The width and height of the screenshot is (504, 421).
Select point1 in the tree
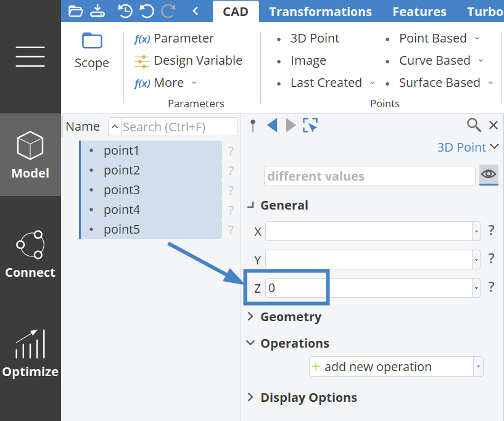151,150
